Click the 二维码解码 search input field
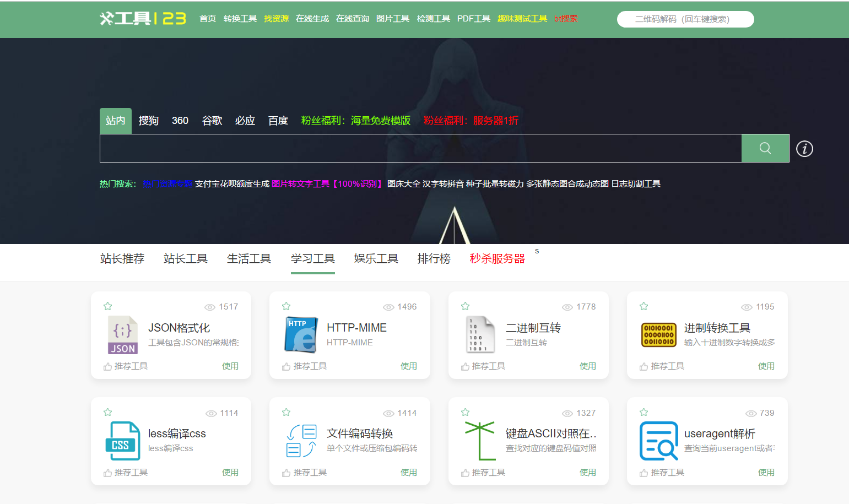The width and height of the screenshot is (849, 504). (x=685, y=19)
